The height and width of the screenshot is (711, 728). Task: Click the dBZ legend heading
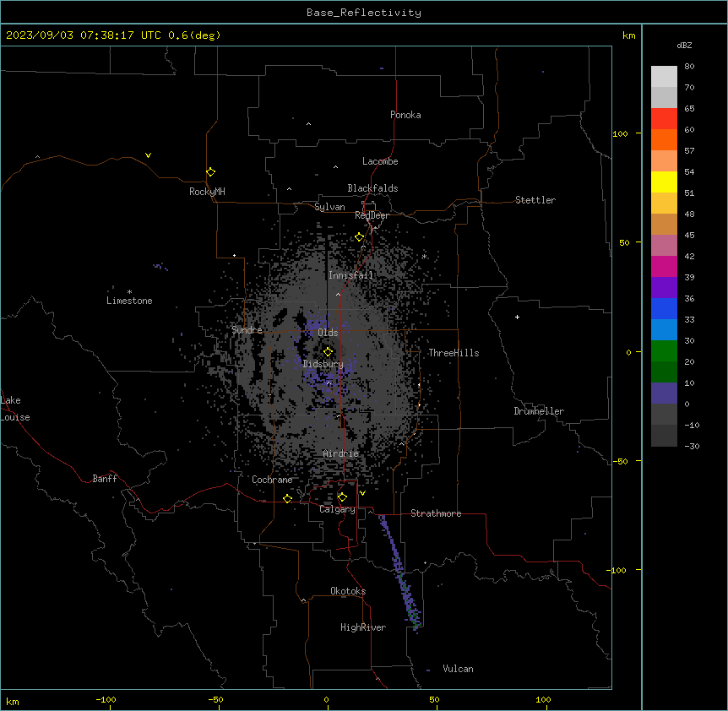[684, 45]
